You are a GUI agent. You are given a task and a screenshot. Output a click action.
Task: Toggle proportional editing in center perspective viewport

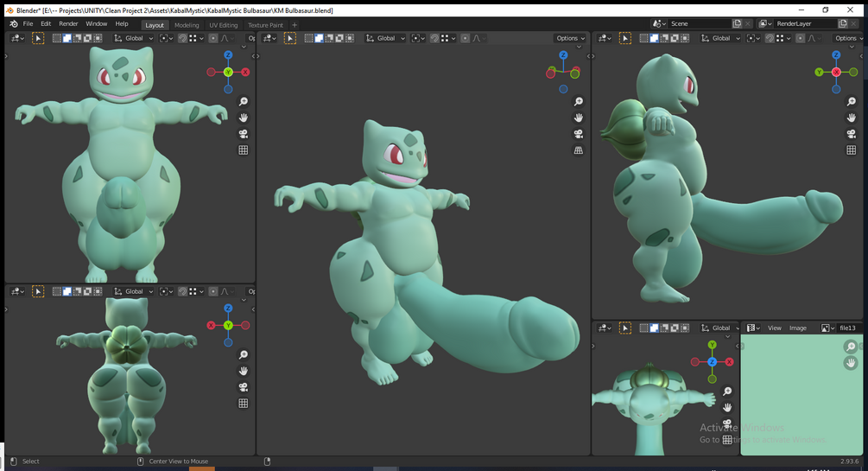(x=465, y=38)
